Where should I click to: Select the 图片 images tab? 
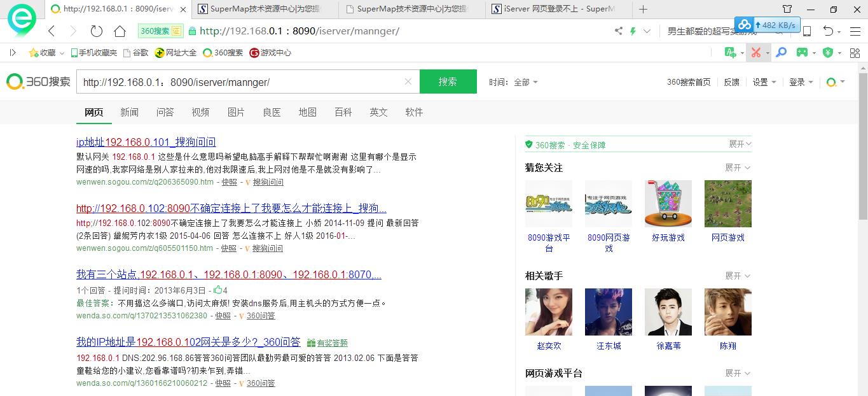(x=236, y=112)
